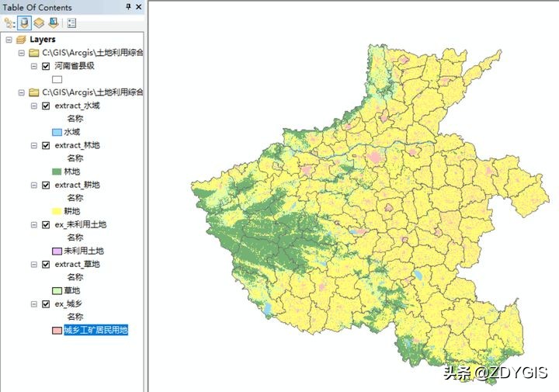Click second C:\GIS\Arcgis path text

92,92
